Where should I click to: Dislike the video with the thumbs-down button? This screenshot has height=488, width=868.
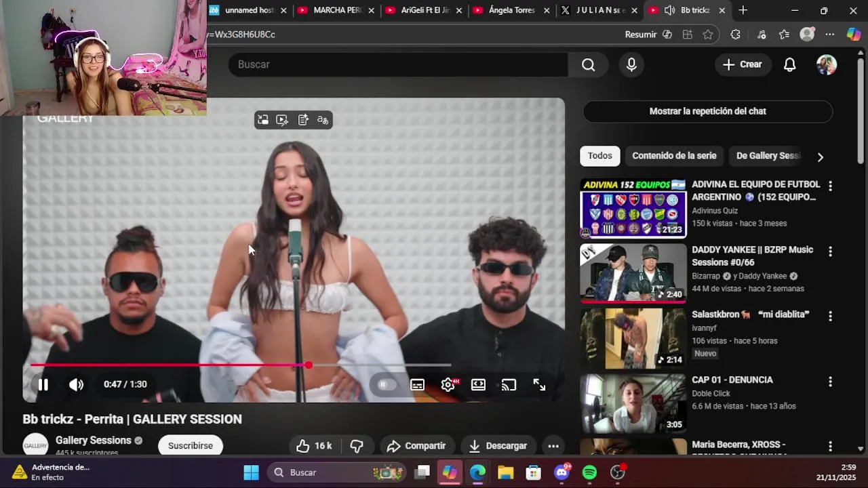click(x=357, y=446)
